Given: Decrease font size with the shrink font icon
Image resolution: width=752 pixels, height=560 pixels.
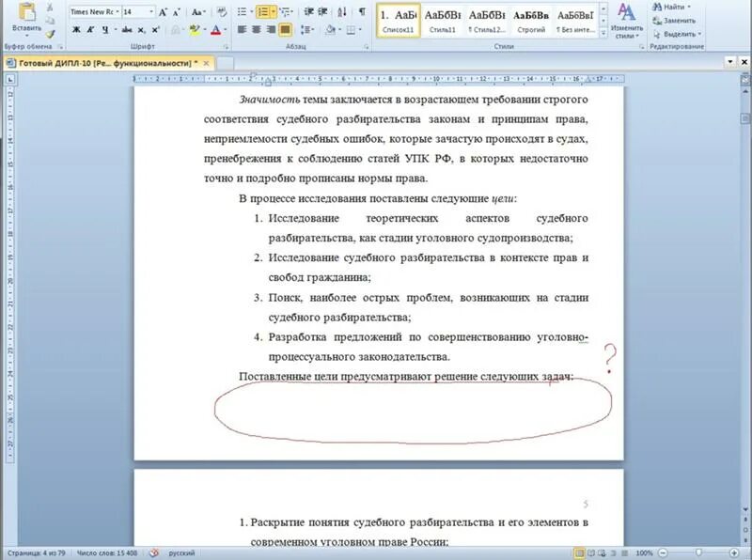Looking at the screenshot, I should pyautogui.click(x=176, y=12).
